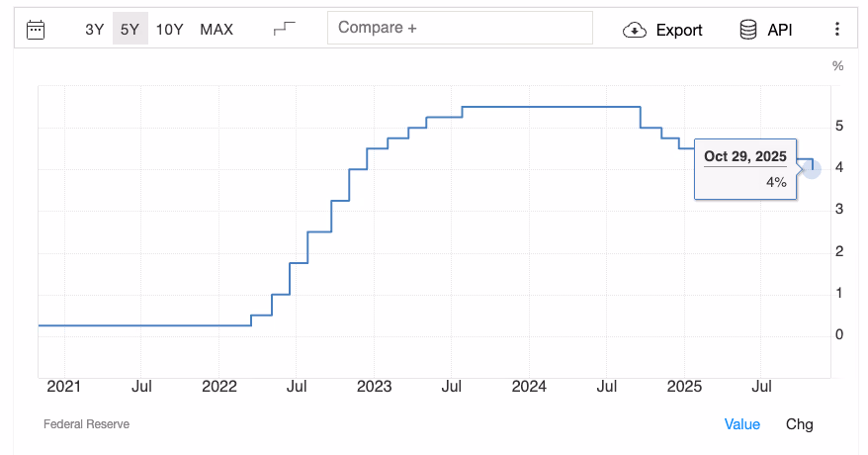
Task: Open the three-dot more options menu
Action: 837,30
